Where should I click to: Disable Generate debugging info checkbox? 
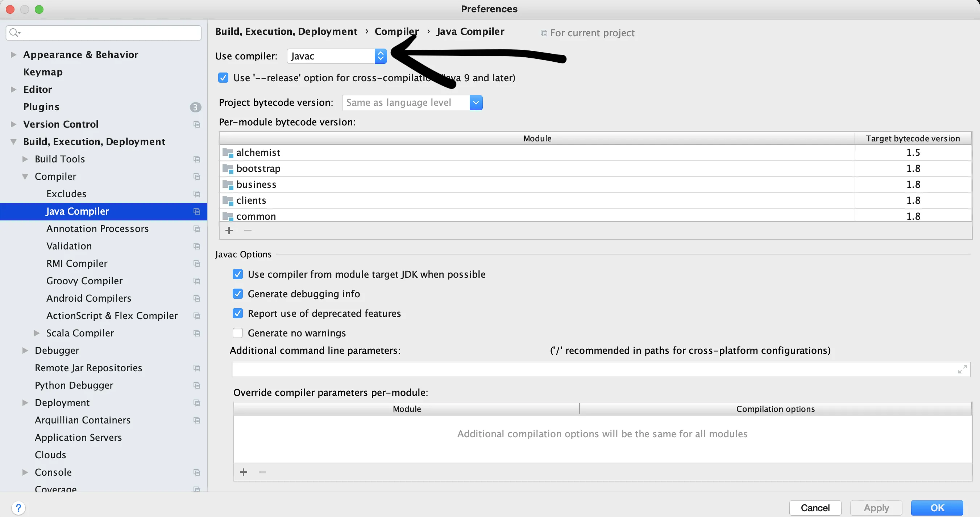[238, 294]
